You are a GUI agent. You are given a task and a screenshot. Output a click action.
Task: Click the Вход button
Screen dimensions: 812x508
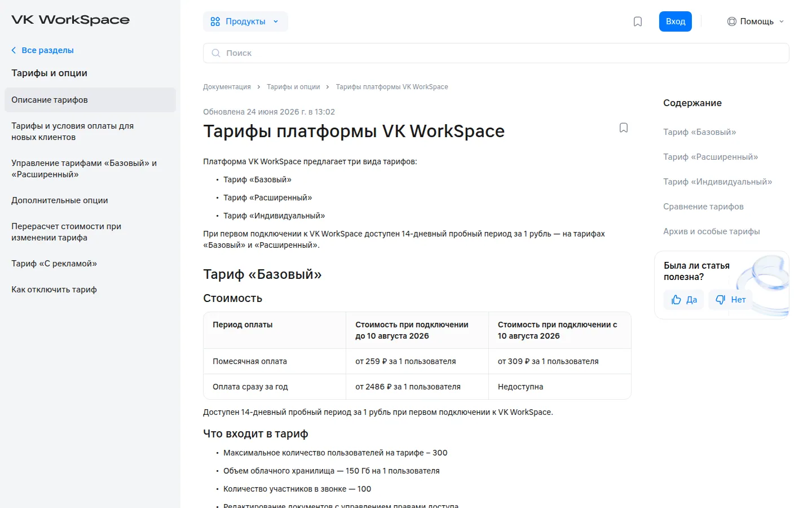[x=676, y=21]
